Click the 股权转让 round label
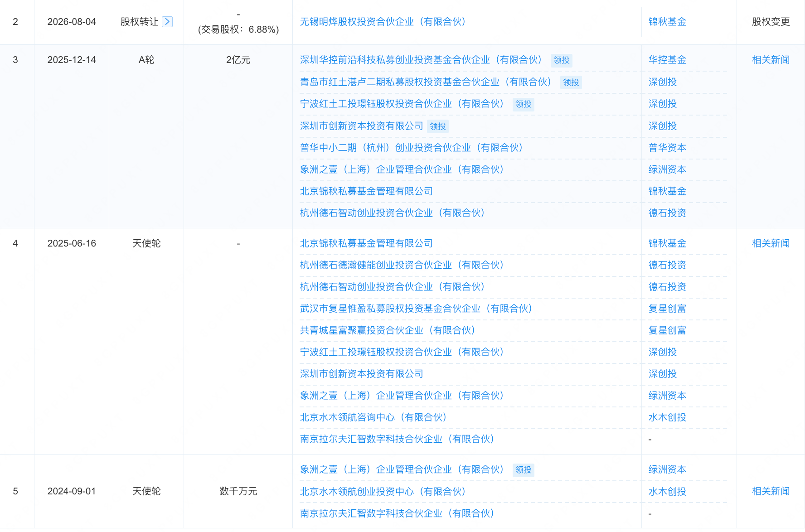 click(139, 22)
